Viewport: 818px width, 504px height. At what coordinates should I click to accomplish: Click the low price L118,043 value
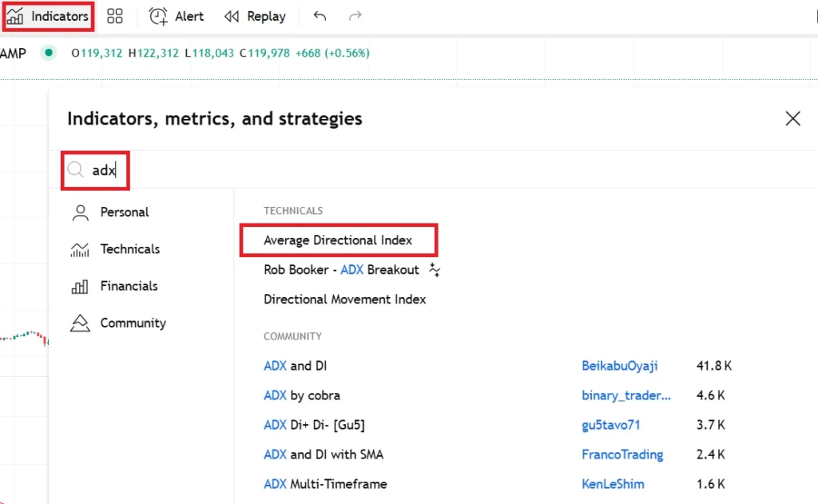tap(209, 53)
